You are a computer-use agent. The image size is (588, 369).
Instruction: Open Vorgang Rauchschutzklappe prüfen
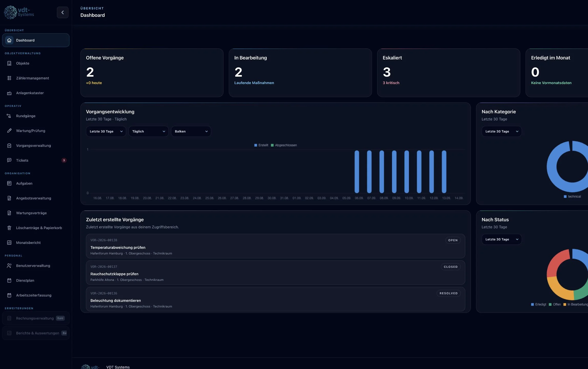coord(275,273)
